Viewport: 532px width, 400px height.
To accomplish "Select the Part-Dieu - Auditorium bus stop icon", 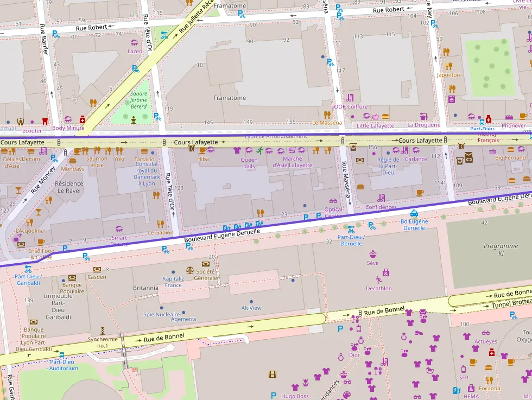I will 61,355.
